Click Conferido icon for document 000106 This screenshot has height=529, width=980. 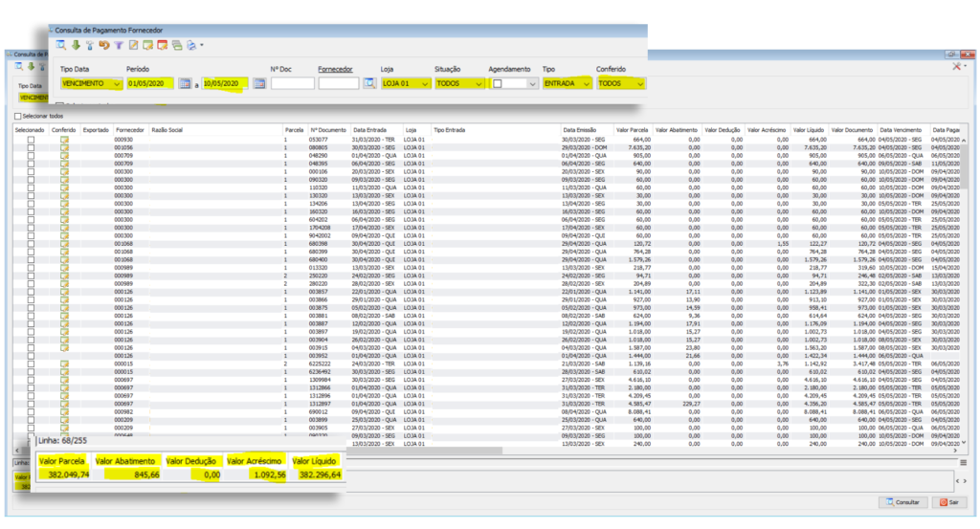64,172
